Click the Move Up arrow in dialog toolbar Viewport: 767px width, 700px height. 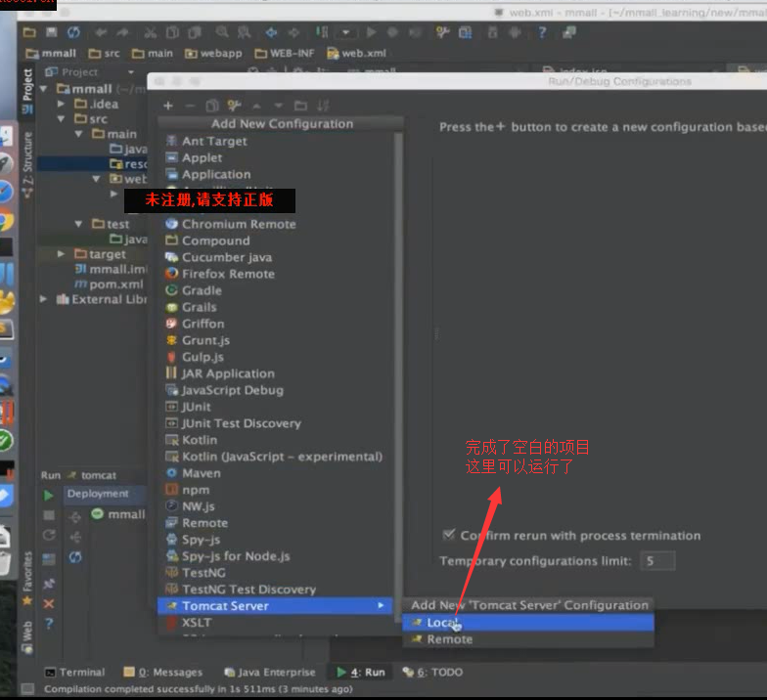(256, 106)
